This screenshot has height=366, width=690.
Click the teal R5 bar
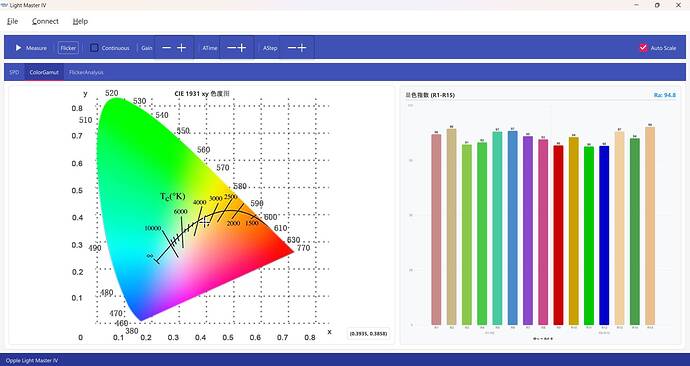pyautogui.click(x=497, y=228)
